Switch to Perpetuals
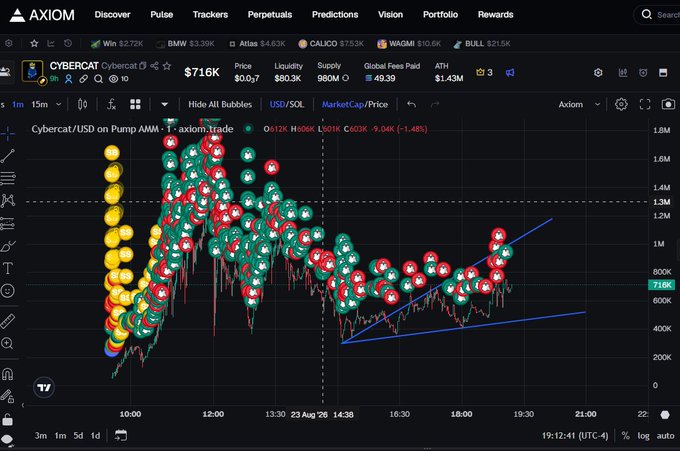The height and width of the screenshot is (451, 680). pyautogui.click(x=270, y=15)
